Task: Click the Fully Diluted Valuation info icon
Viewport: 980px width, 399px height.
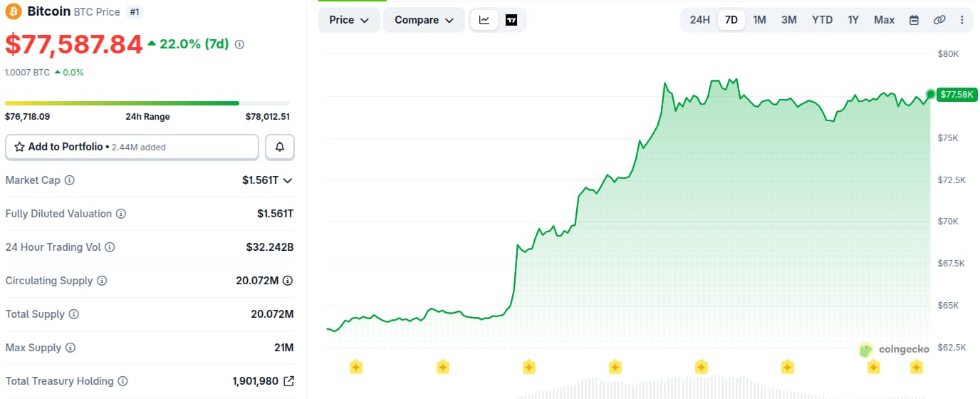Action: tap(121, 214)
